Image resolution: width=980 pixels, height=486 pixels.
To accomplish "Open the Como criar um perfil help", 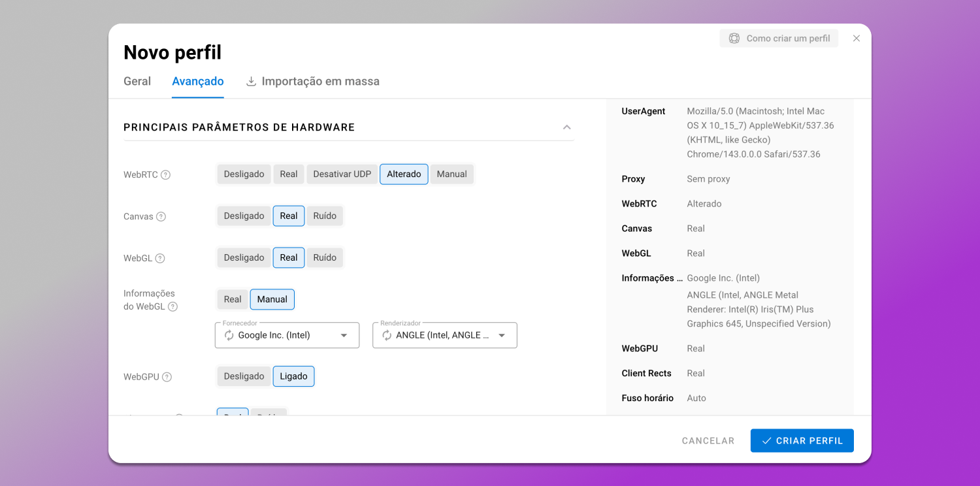I will coord(779,39).
